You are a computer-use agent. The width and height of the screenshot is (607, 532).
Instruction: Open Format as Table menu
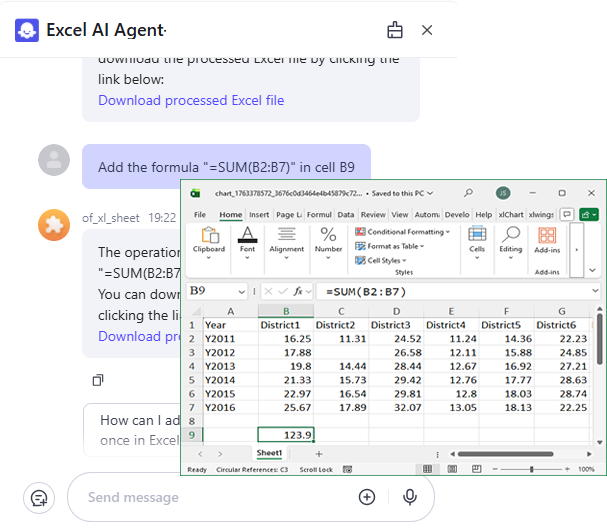[389, 246]
